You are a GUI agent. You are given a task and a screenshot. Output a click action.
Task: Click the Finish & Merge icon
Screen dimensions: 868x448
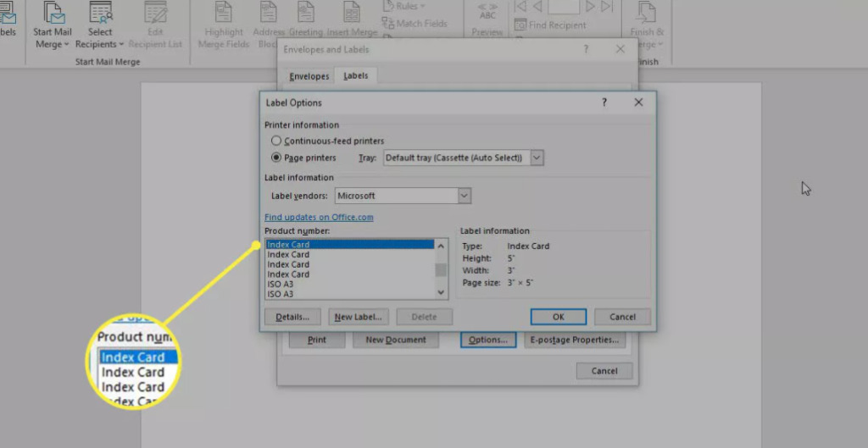coord(644,14)
